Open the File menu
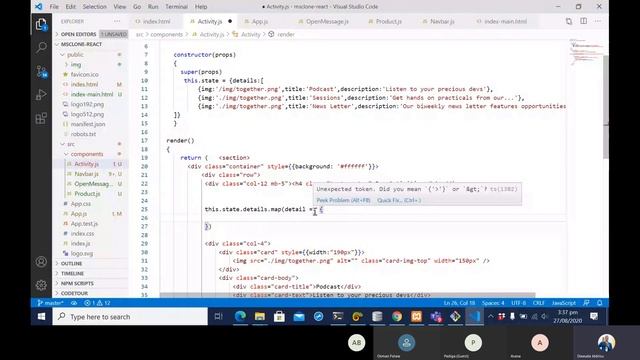The image size is (640, 360). [54, 7]
